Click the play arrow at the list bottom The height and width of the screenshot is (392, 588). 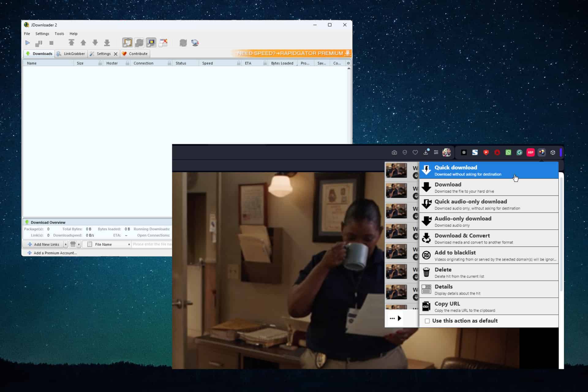pyautogui.click(x=399, y=318)
